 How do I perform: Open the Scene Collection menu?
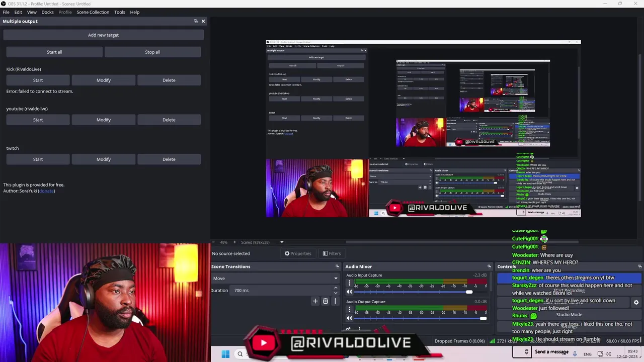point(93,12)
